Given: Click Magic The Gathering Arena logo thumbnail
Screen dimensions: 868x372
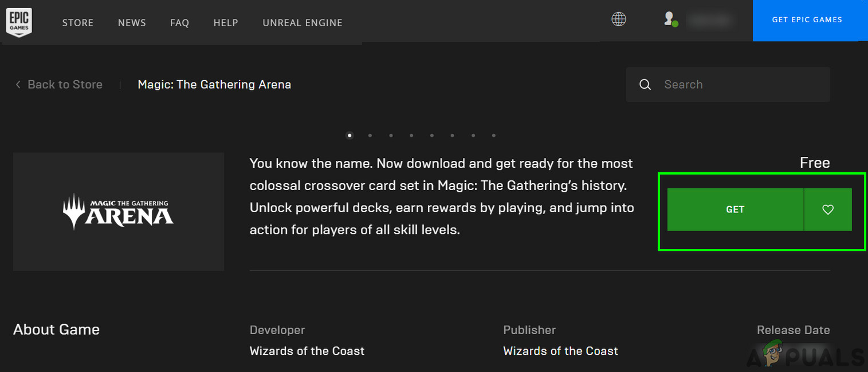Looking at the screenshot, I should coord(118,212).
